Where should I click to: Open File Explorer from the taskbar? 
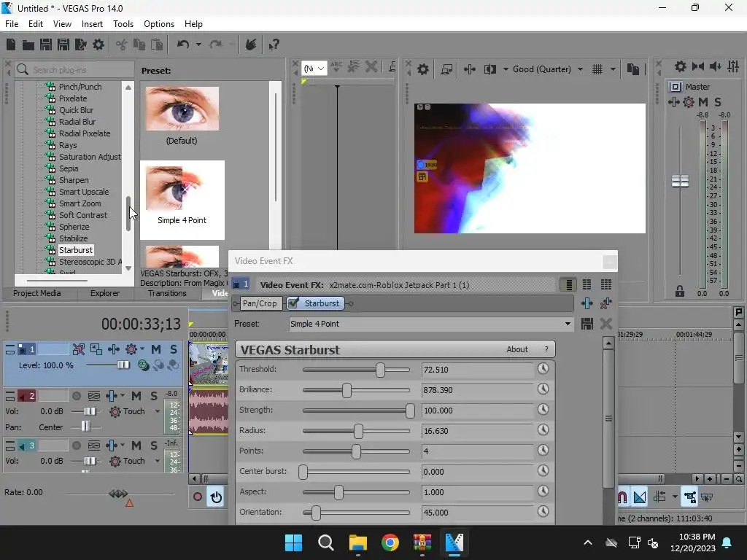coord(357,542)
